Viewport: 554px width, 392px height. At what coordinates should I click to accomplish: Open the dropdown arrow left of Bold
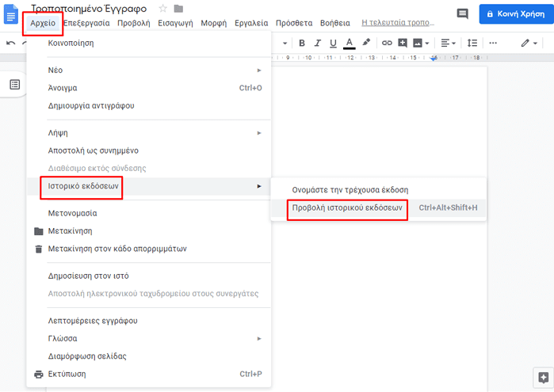[285, 44]
